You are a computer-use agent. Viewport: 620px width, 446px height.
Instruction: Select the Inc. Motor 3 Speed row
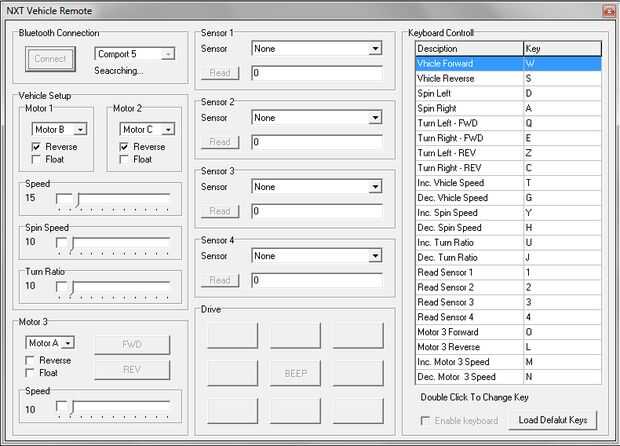click(x=508, y=362)
